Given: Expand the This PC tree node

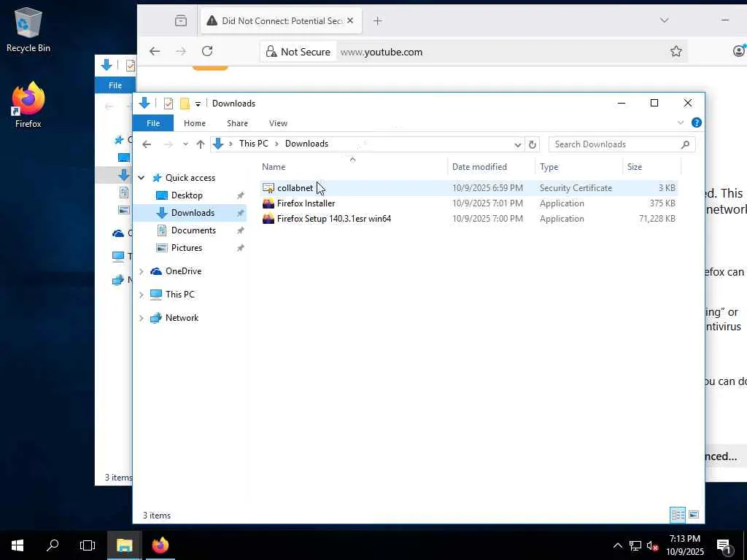Looking at the screenshot, I should pyautogui.click(x=141, y=295).
